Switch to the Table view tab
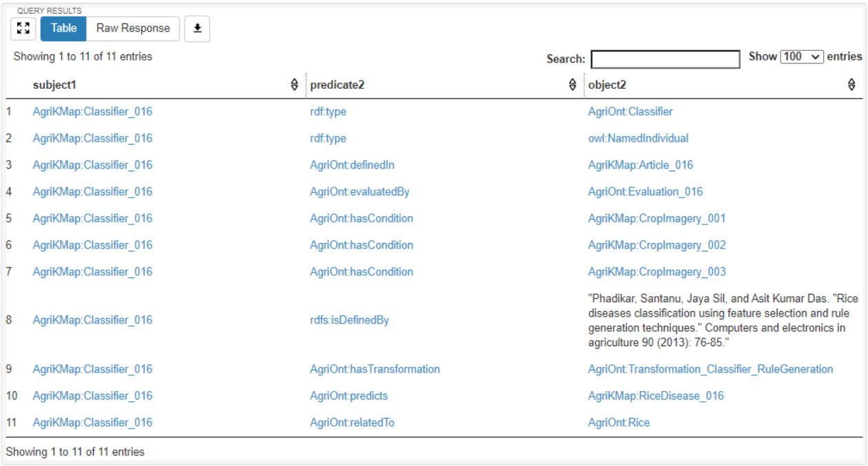The height and width of the screenshot is (466, 868). 63,28
